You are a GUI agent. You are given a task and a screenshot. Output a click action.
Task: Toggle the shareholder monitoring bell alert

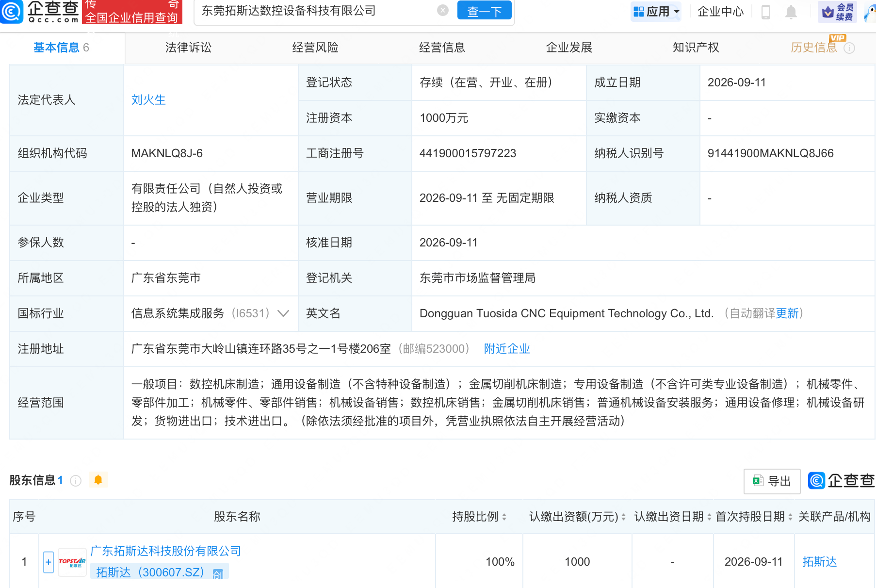(x=98, y=480)
